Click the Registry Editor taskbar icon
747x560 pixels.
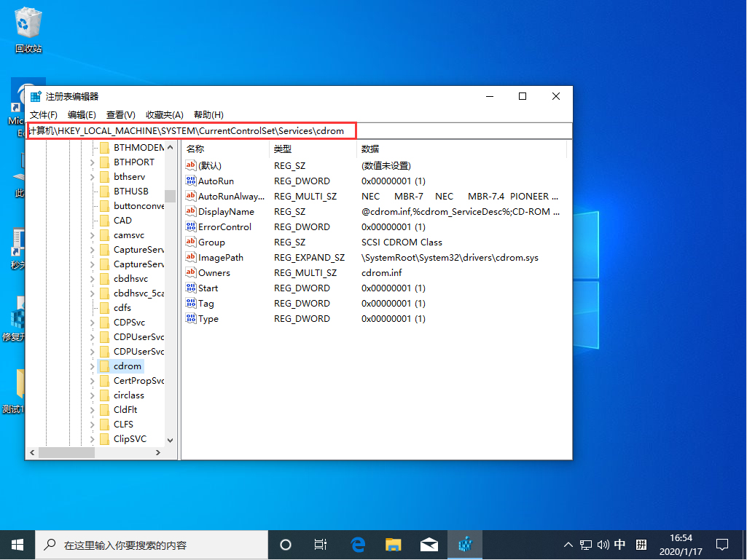(x=464, y=544)
